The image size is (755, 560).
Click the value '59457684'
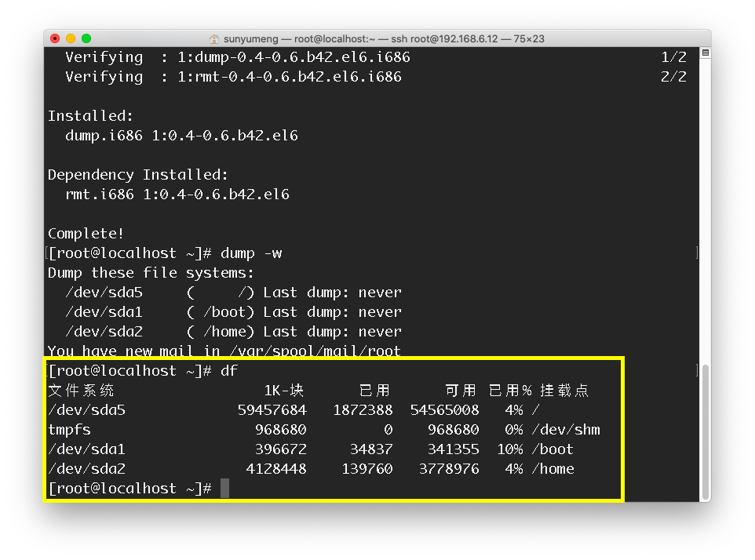pos(272,410)
